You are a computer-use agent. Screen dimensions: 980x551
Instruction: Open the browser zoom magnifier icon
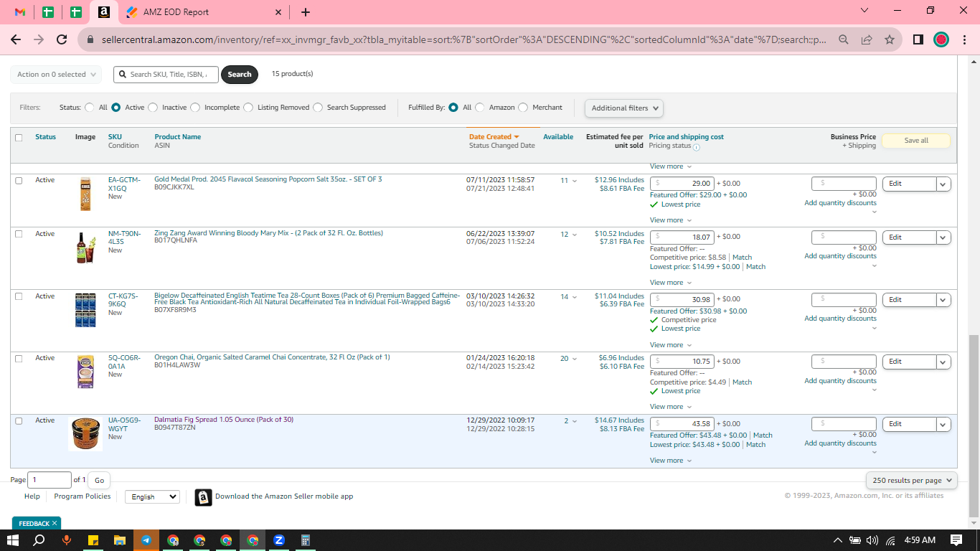coord(844,40)
